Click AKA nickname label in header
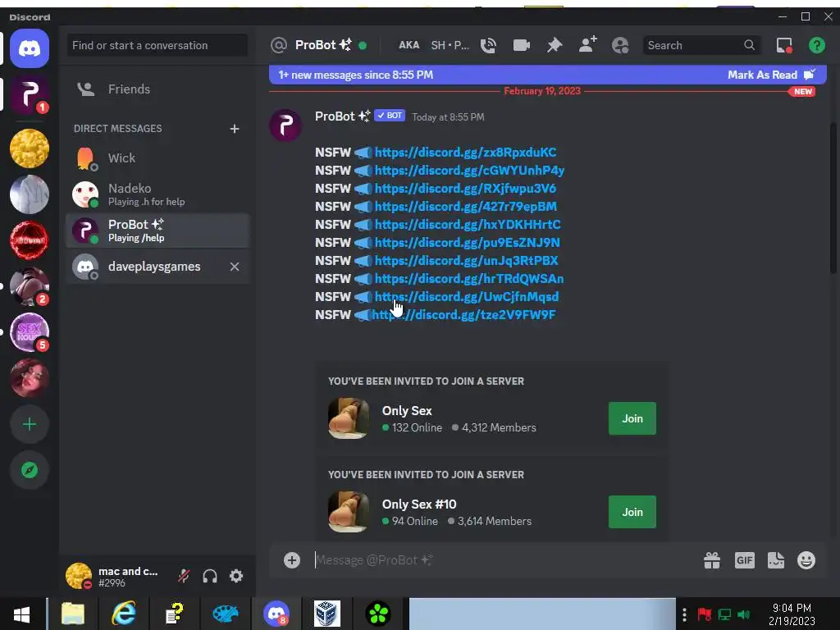 pyautogui.click(x=409, y=46)
